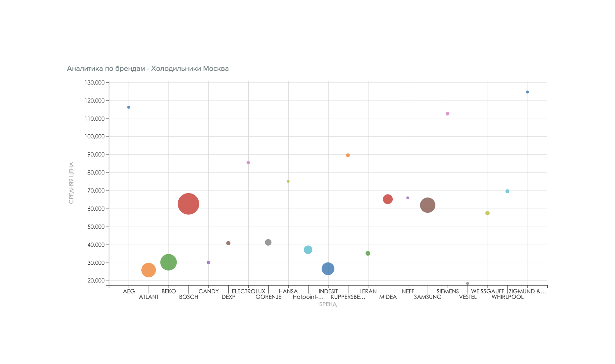Screen dimensions: 615x364
Task: Click the AEG axis label
Action: coord(129,291)
